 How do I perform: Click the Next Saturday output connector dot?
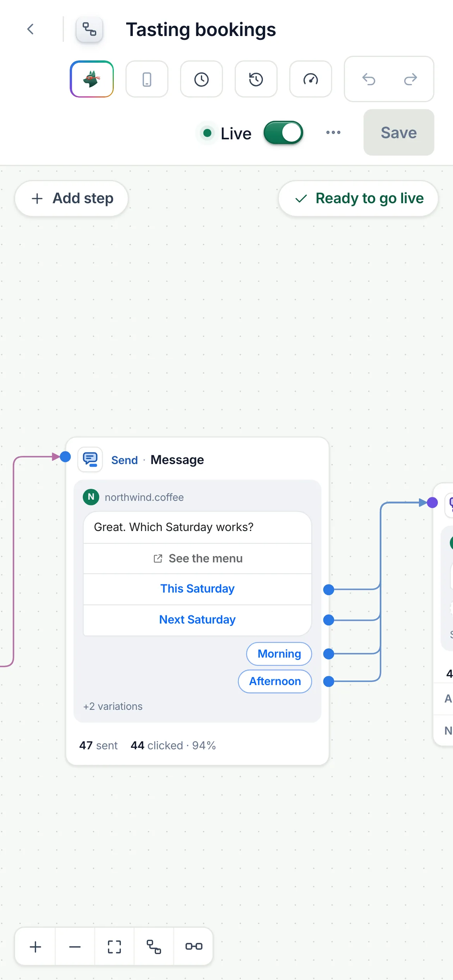pyautogui.click(x=329, y=620)
